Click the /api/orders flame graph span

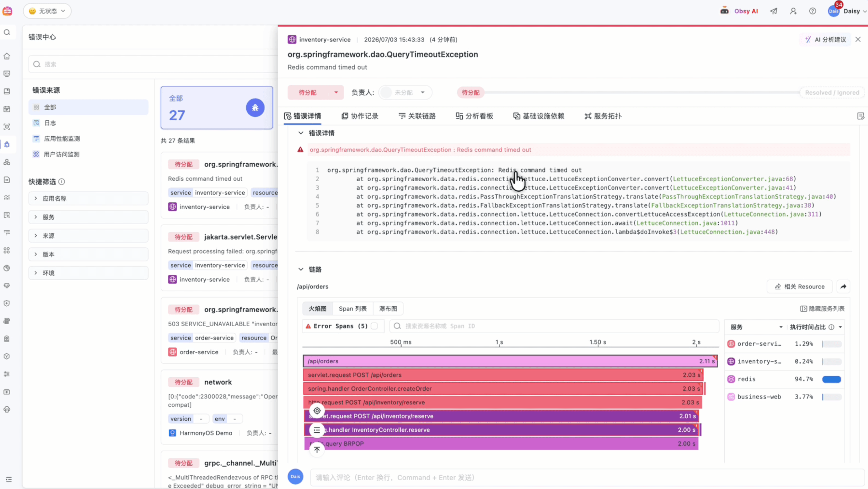pos(510,361)
